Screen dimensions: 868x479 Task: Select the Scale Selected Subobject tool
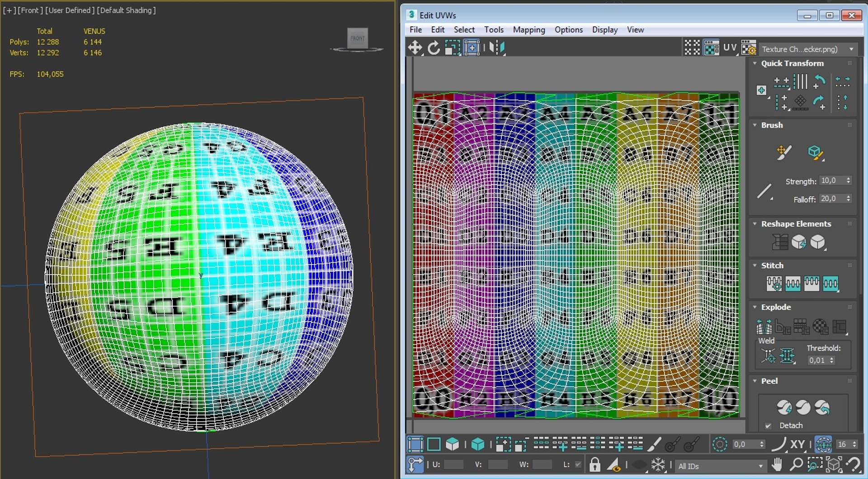pos(452,47)
